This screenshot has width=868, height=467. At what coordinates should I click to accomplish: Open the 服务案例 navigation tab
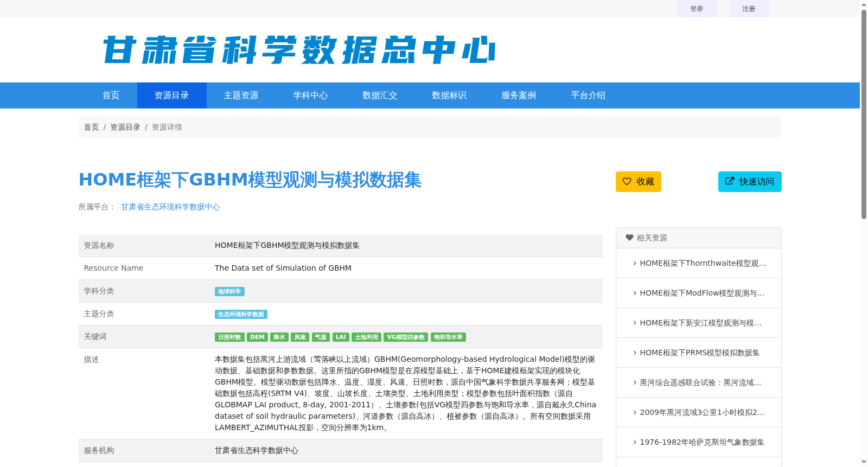(519, 95)
